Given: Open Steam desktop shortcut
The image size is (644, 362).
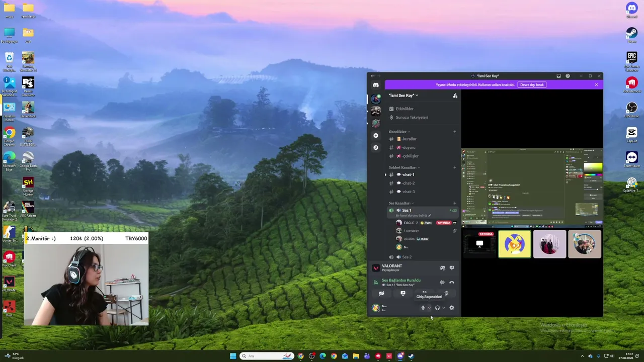Looking at the screenshot, I should click(x=632, y=35).
